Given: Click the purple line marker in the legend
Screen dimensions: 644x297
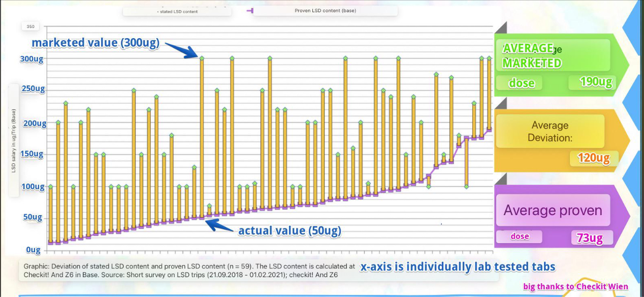Looking at the screenshot, I should (x=249, y=11).
